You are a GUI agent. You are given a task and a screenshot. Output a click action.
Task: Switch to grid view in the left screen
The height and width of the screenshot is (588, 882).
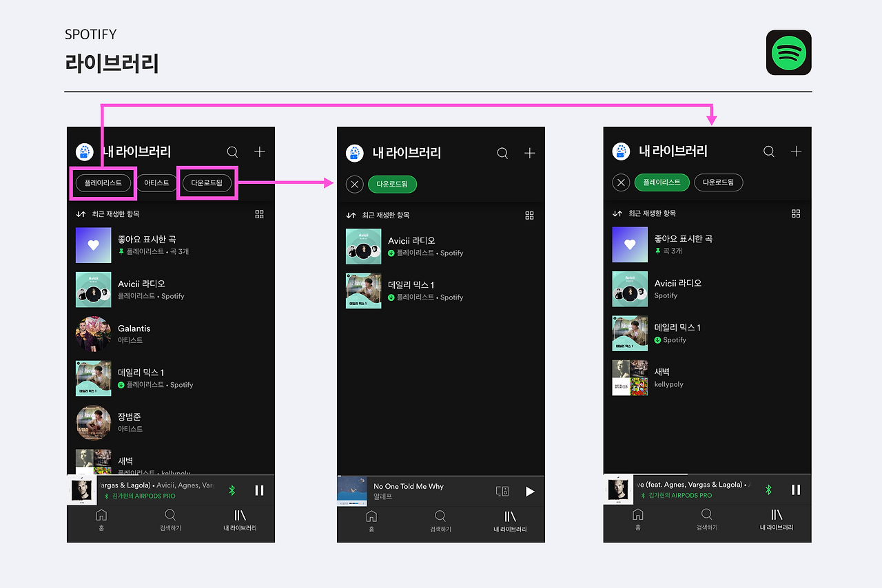[x=259, y=214]
